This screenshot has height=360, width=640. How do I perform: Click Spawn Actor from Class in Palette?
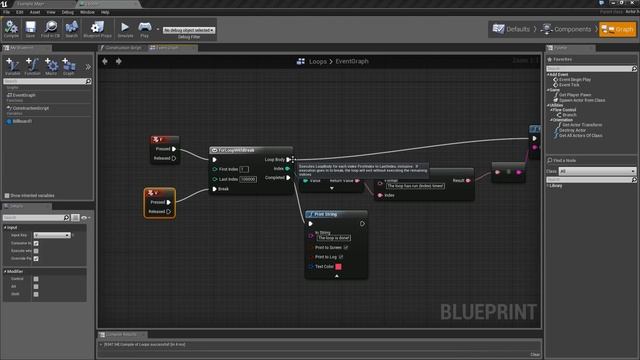(x=582, y=100)
